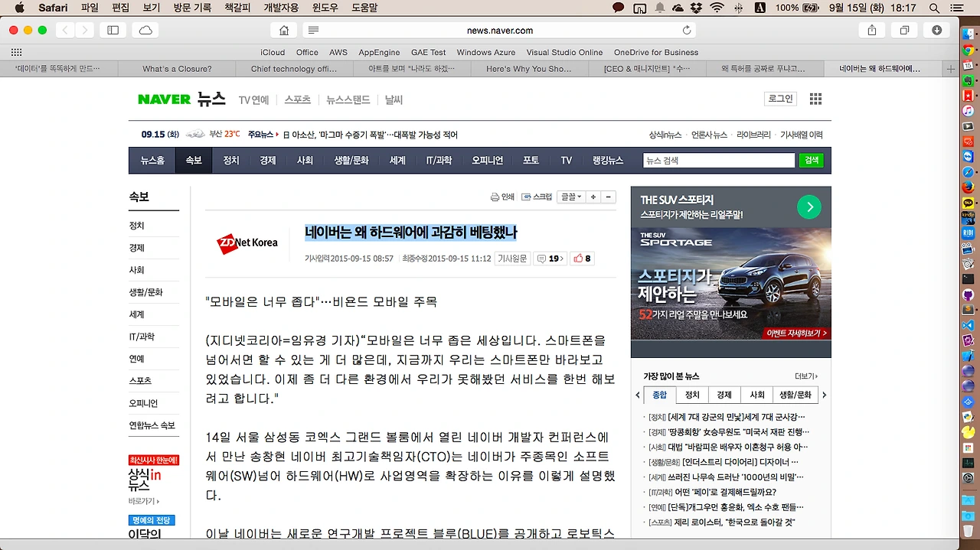This screenshot has height=550, width=980.
Task: Open the 파일 menu
Action: point(90,8)
